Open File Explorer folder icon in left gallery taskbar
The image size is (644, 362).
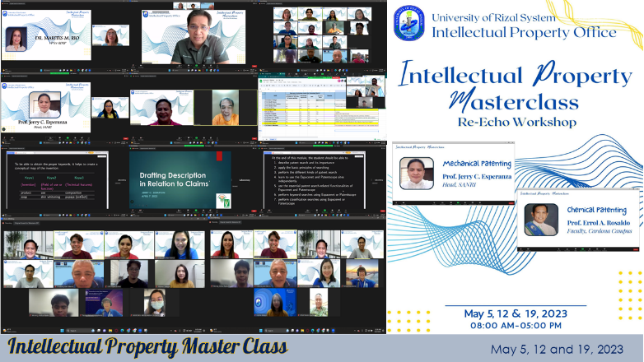[110, 331]
